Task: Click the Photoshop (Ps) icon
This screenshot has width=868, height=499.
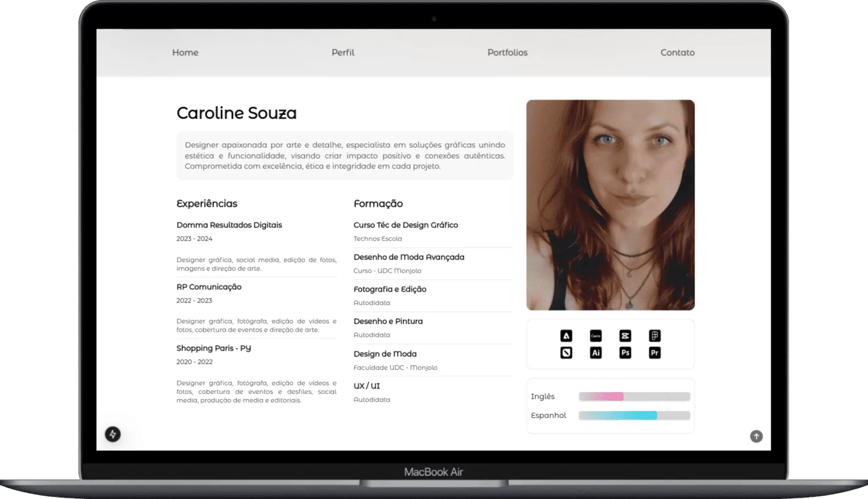Action: 625,353
